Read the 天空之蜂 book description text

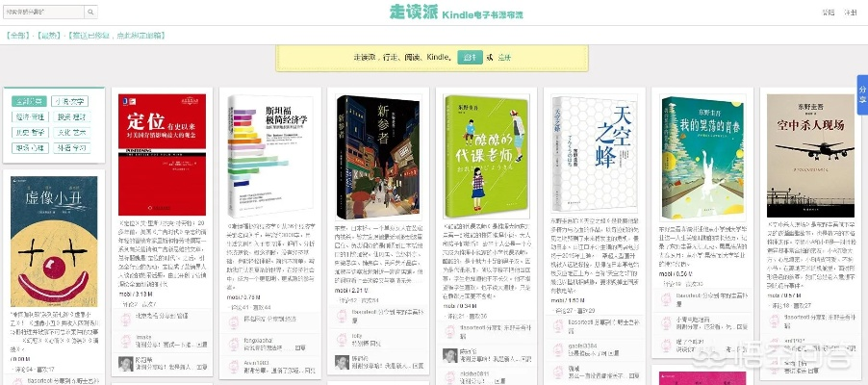pyautogui.click(x=595, y=256)
